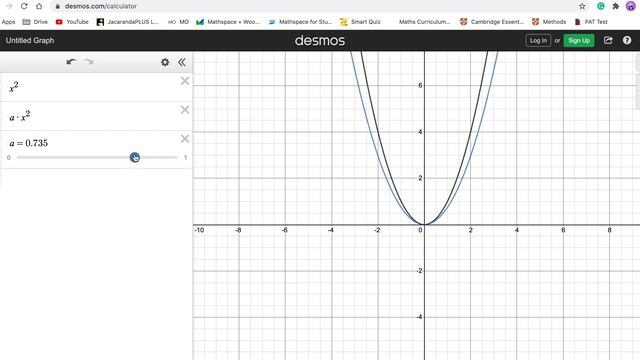640x360 pixels.
Task: Open the Mathspace + Woo bookmark
Action: (x=227, y=22)
